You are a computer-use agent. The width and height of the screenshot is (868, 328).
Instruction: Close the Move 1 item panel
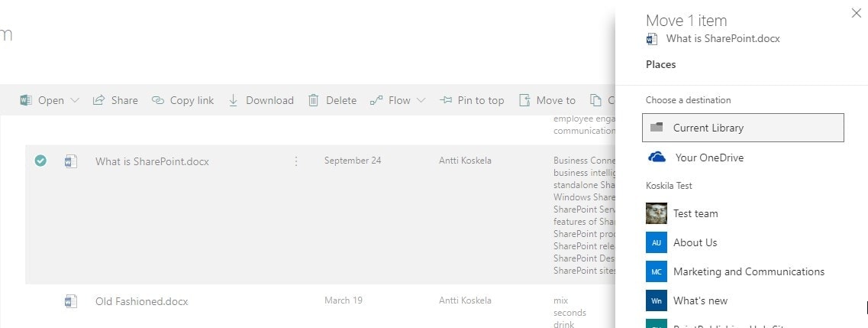point(856,13)
